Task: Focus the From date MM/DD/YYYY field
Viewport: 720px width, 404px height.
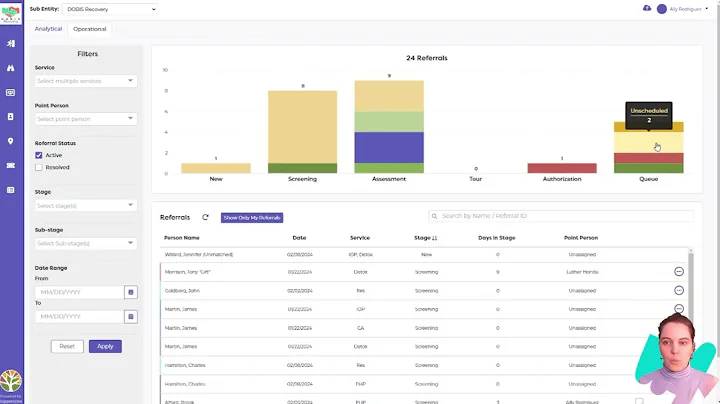Action: click(x=79, y=292)
